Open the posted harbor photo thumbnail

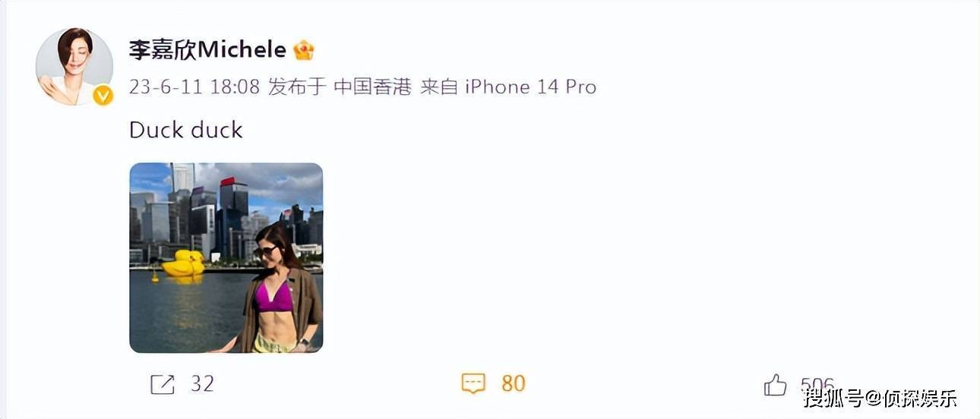pos(226,258)
